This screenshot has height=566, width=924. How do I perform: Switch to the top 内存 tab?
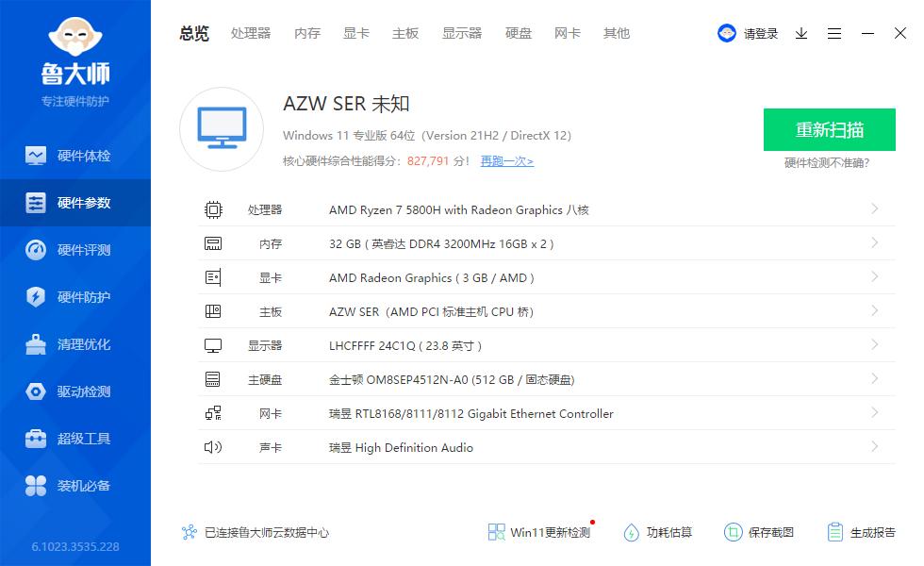(x=307, y=34)
